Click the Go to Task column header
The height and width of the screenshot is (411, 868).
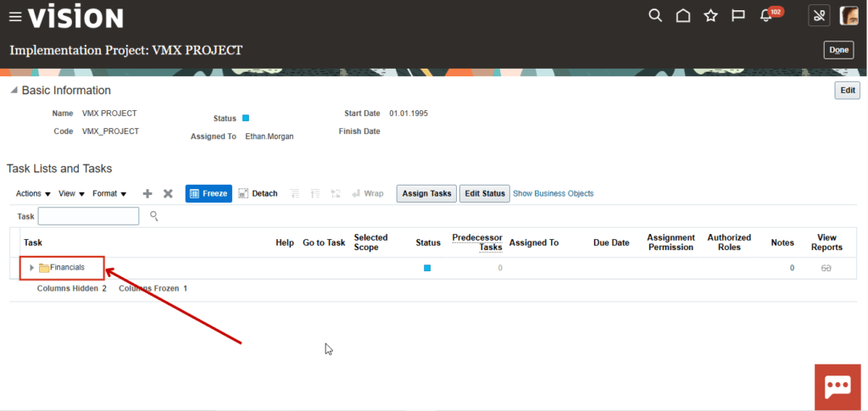point(324,242)
